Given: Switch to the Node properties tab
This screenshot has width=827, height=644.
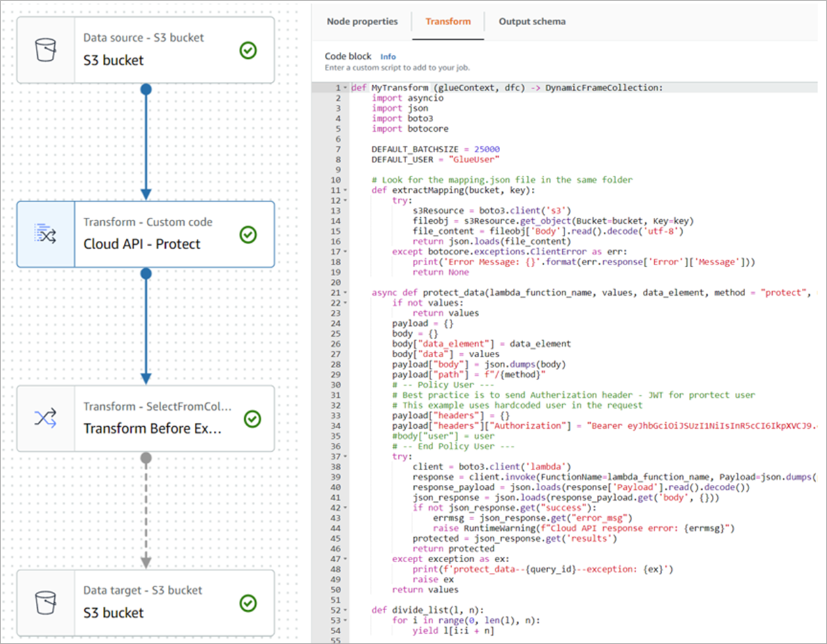Looking at the screenshot, I should [362, 22].
